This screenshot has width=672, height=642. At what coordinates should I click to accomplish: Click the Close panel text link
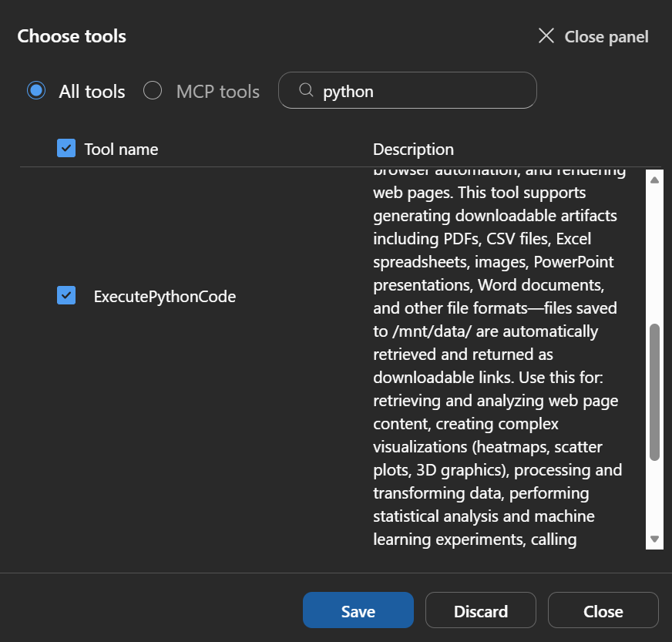tap(606, 37)
